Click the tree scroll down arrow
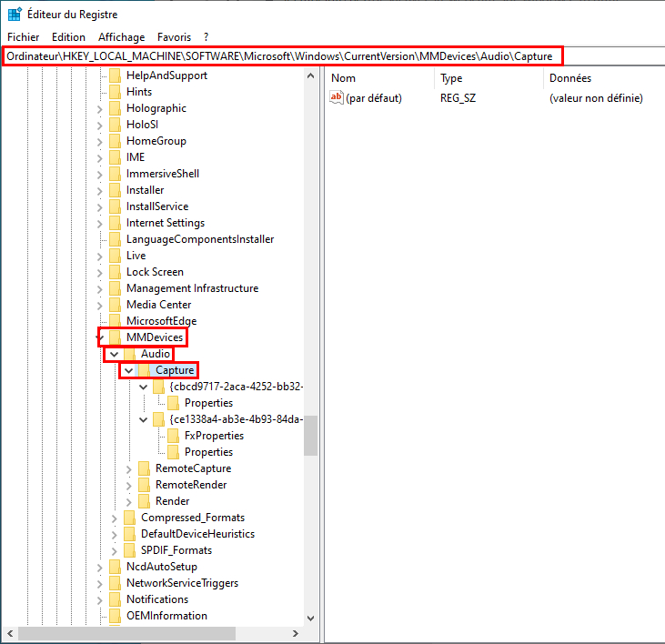Viewport: 665px width, 644px height. pos(311,619)
